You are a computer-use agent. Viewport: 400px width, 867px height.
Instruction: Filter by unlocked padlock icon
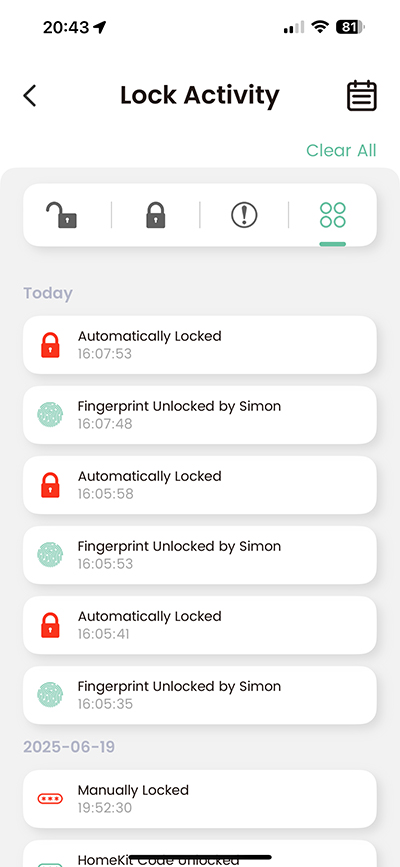tap(61, 215)
